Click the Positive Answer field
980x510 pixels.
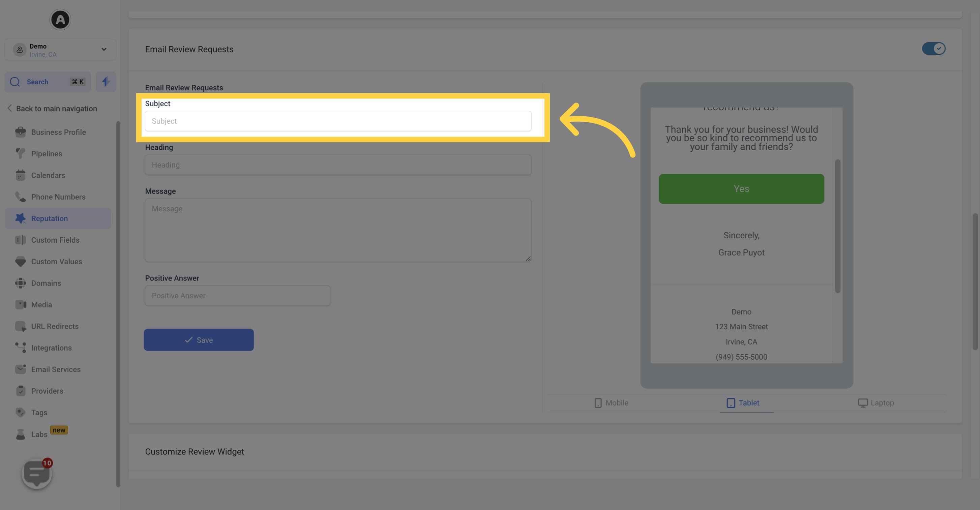click(237, 296)
